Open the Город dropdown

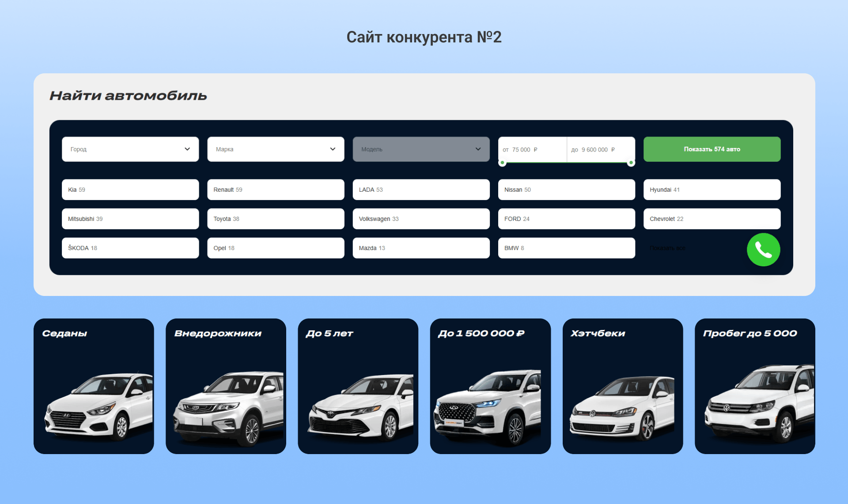130,149
